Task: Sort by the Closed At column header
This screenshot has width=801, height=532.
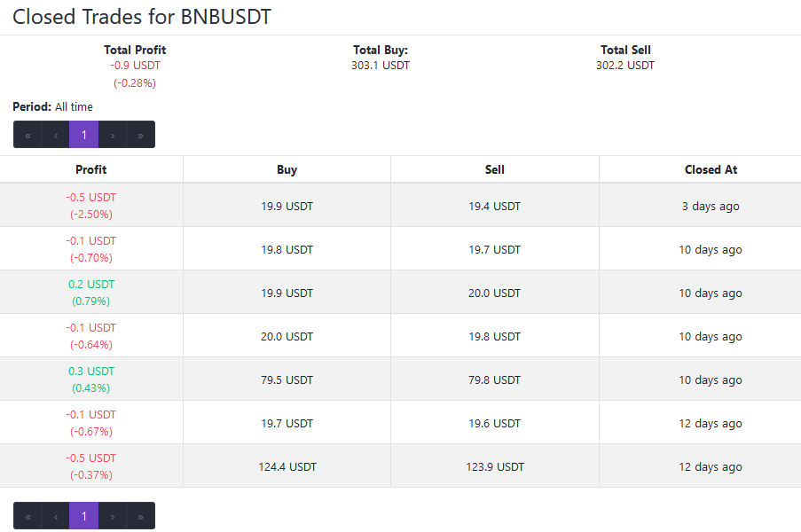Action: tap(711, 169)
